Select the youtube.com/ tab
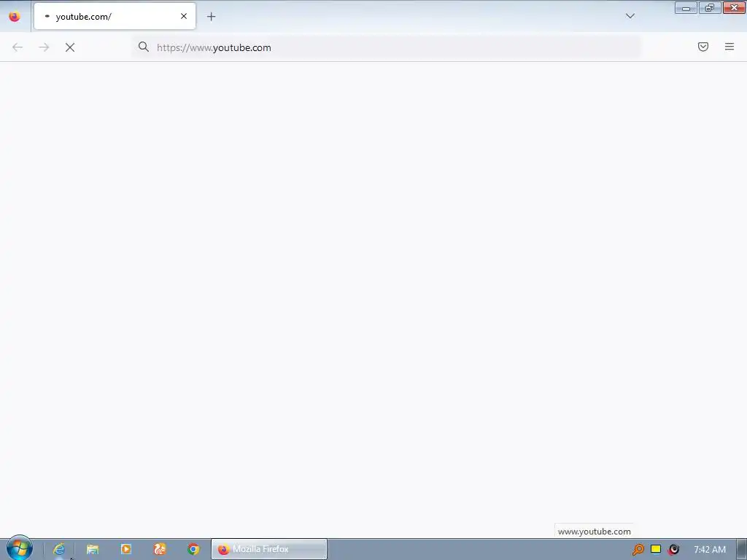 coord(115,16)
